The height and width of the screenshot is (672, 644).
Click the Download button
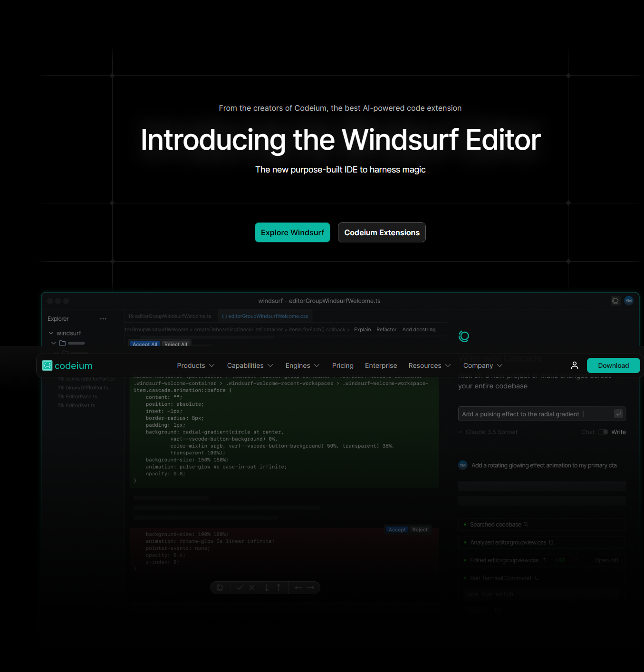[613, 365]
